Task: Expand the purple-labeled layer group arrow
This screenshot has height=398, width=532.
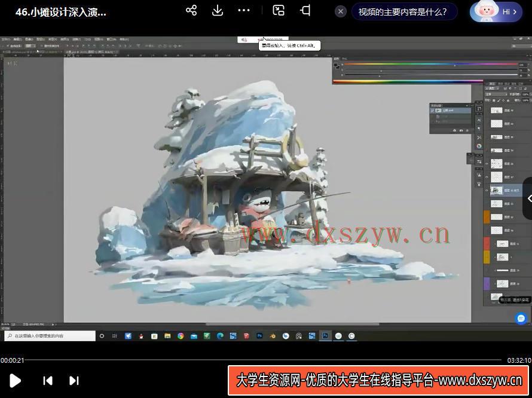Action: (495, 284)
